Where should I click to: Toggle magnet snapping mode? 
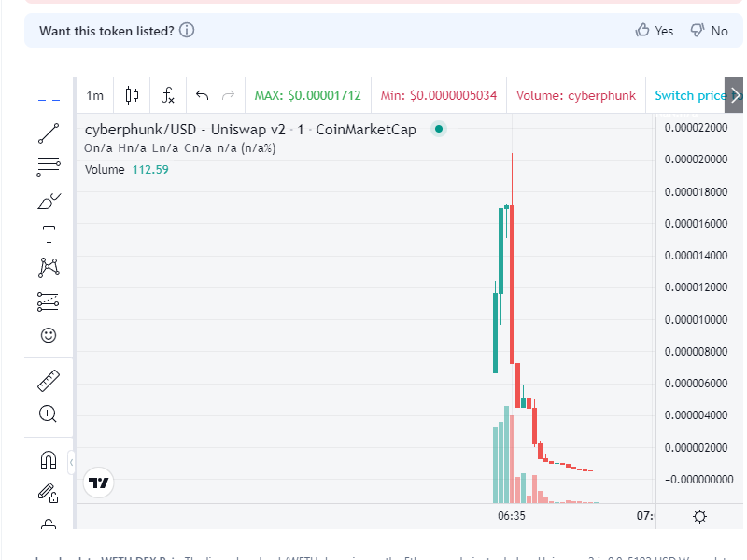click(x=48, y=458)
